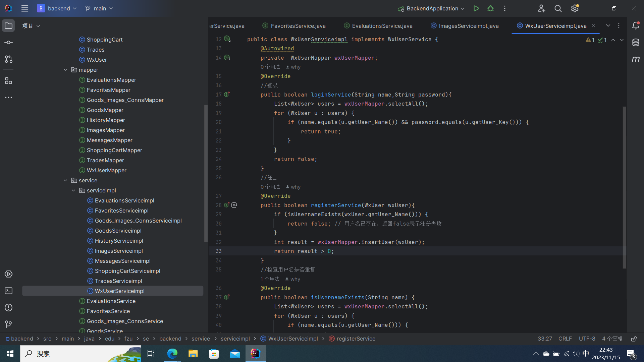Image resolution: width=644 pixels, height=362 pixels.
Task: Collapse the serviceimpl folder
Action: coord(73,190)
